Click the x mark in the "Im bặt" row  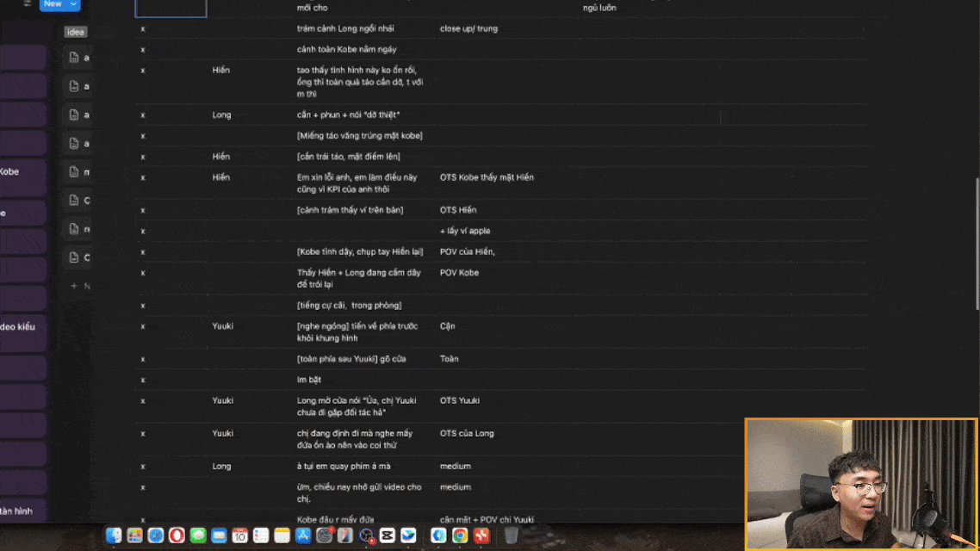[x=143, y=380]
